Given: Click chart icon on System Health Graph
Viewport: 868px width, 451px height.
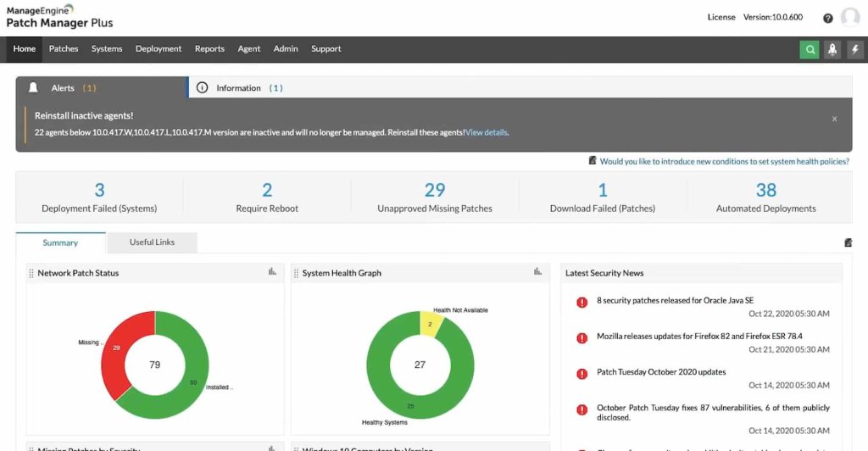Looking at the screenshot, I should pyautogui.click(x=537, y=271).
